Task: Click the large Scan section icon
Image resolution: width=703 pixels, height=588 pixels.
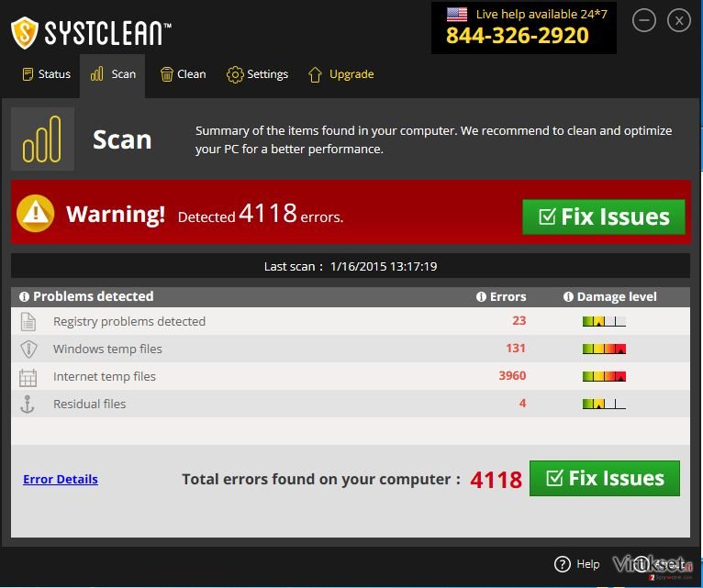Action: [x=42, y=139]
